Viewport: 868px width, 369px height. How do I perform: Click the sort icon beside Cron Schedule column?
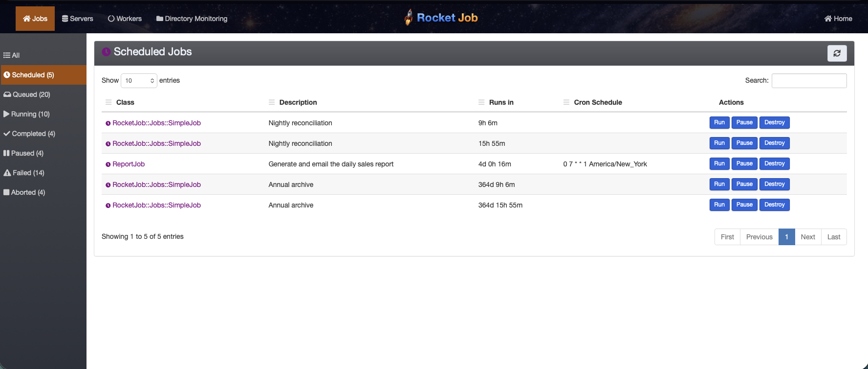[566, 102]
